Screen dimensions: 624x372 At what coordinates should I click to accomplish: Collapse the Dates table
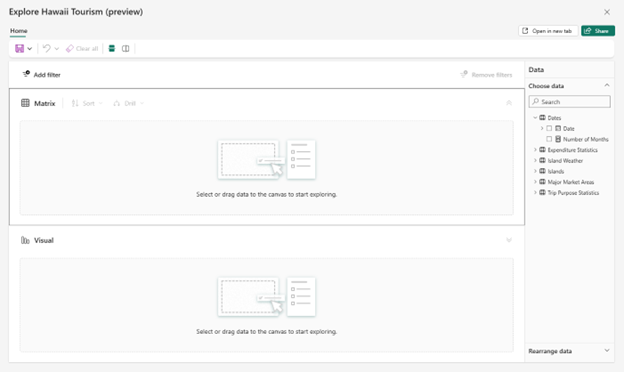pyautogui.click(x=535, y=118)
